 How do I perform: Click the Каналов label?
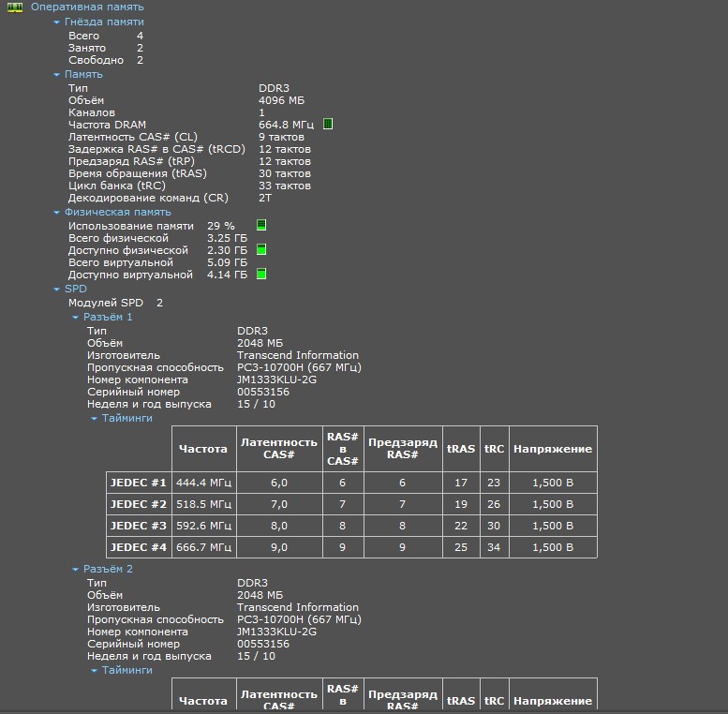click(x=92, y=112)
